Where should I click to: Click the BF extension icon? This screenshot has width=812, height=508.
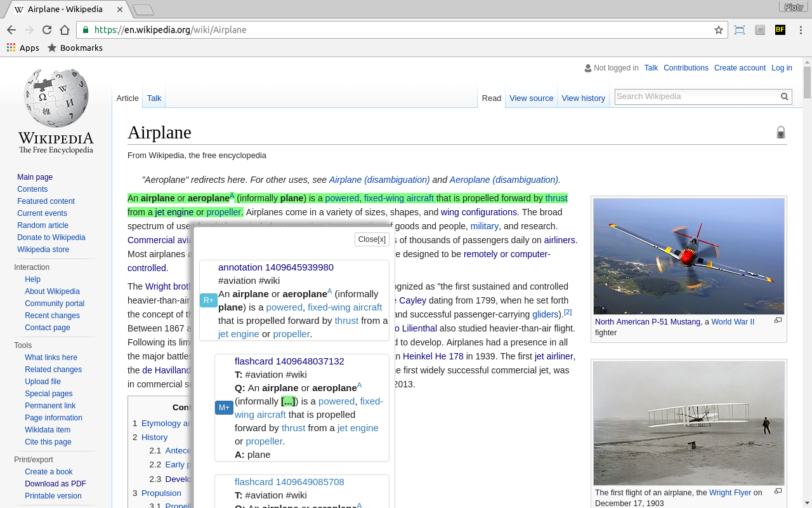tap(780, 30)
